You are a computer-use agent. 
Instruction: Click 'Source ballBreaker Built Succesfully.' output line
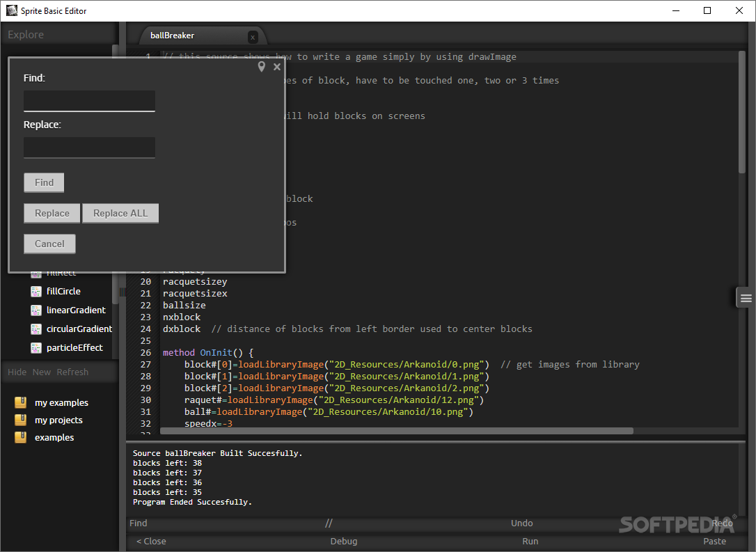[217, 453]
